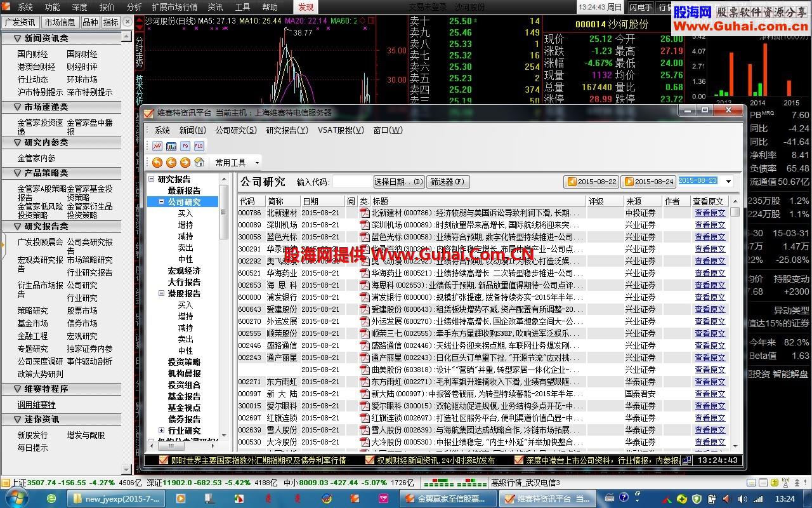The width and height of the screenshot is (812, 508).
Task: Switch to the 市场信息 tab
Action: [60, 22]
